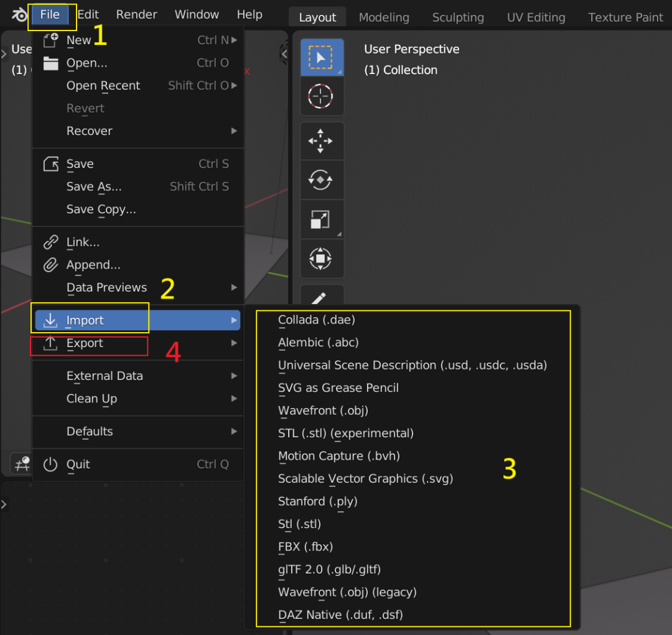Select the Annotate pencil tool
Viewport: 672px width, 635px height.
coord(322,295)
